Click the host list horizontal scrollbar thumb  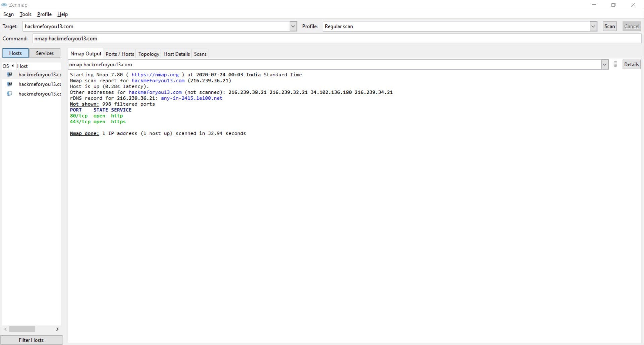(x=22, y=329)
